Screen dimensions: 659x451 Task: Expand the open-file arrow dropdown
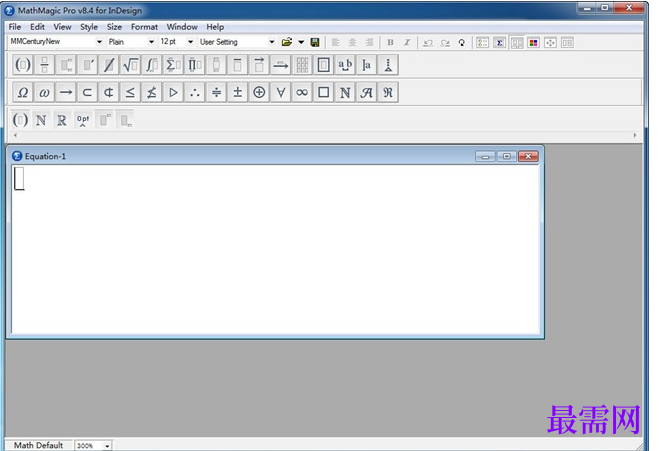(x=301, y=42)
